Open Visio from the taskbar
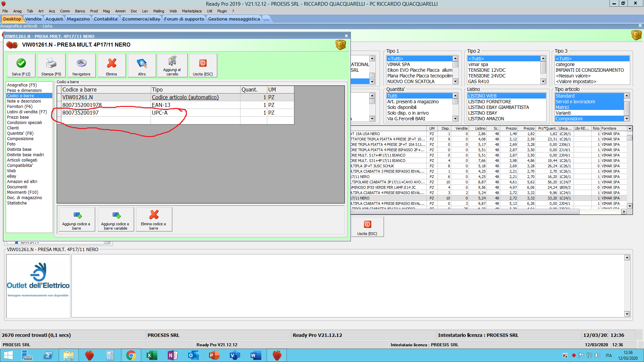644x362 pixels. [x=235, y=355]
